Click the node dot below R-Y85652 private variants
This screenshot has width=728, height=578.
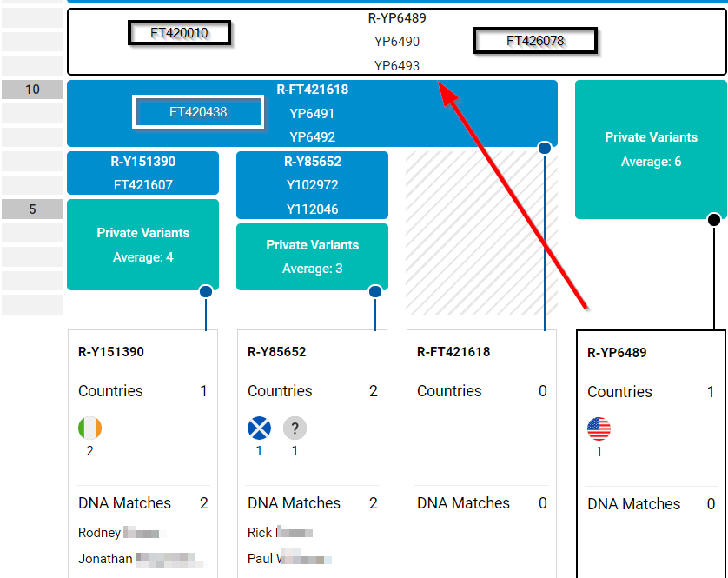[x=375, y=292]
